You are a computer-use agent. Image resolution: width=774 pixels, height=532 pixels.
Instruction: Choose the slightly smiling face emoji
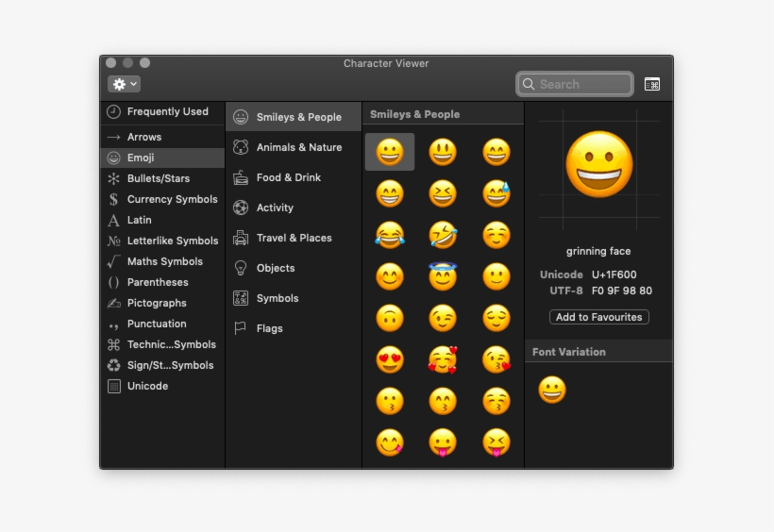tap(496, 276)
